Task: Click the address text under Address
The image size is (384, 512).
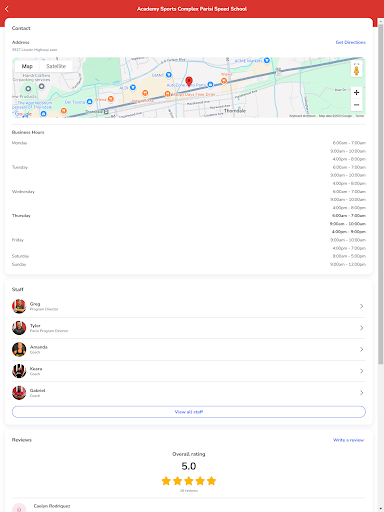Action: 34,50
